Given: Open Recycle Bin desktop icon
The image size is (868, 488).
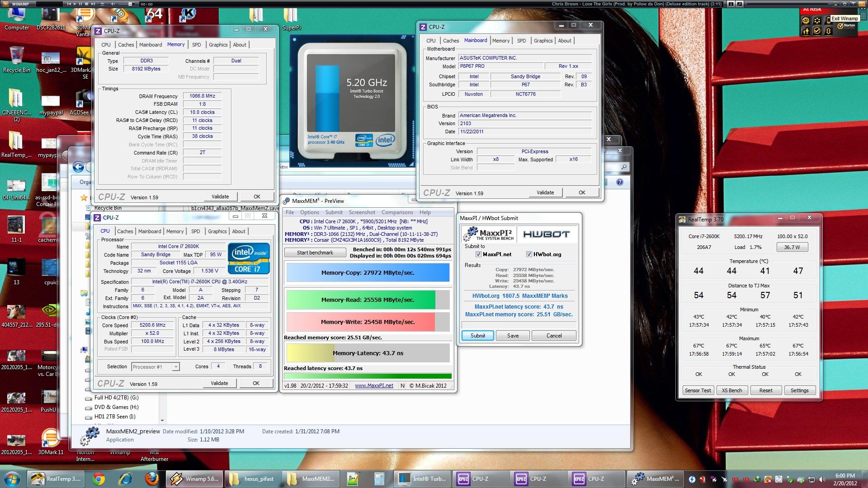Looking at the screenshot, I should 17,60.
